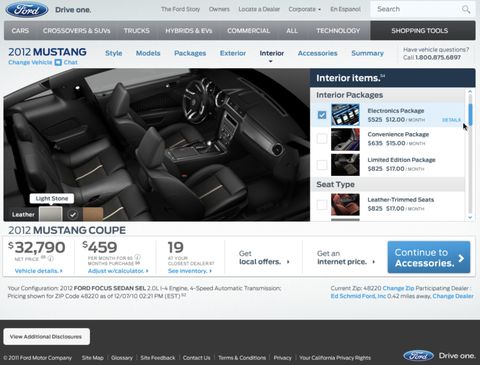The width and height of the screenshot is (480, 365).
Task: Click the search magnifier icon
Action: coord(466,9)
